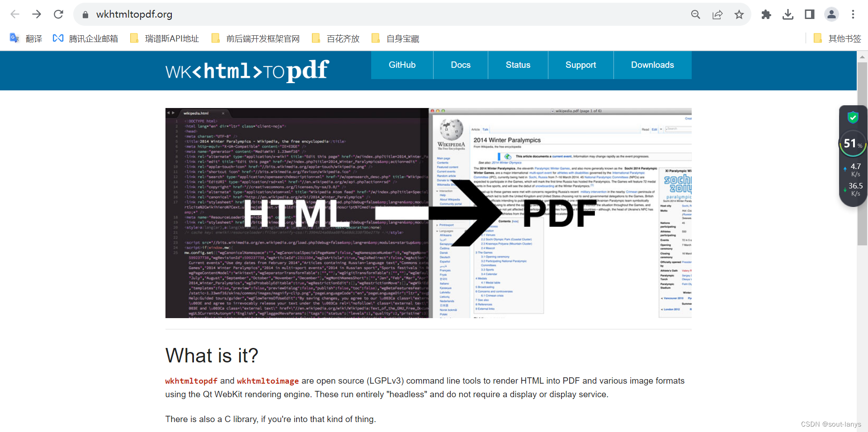This screenshot has width=868, height=432.
Task: Open the Chrome three-dot menu
Action: (853, 14)
